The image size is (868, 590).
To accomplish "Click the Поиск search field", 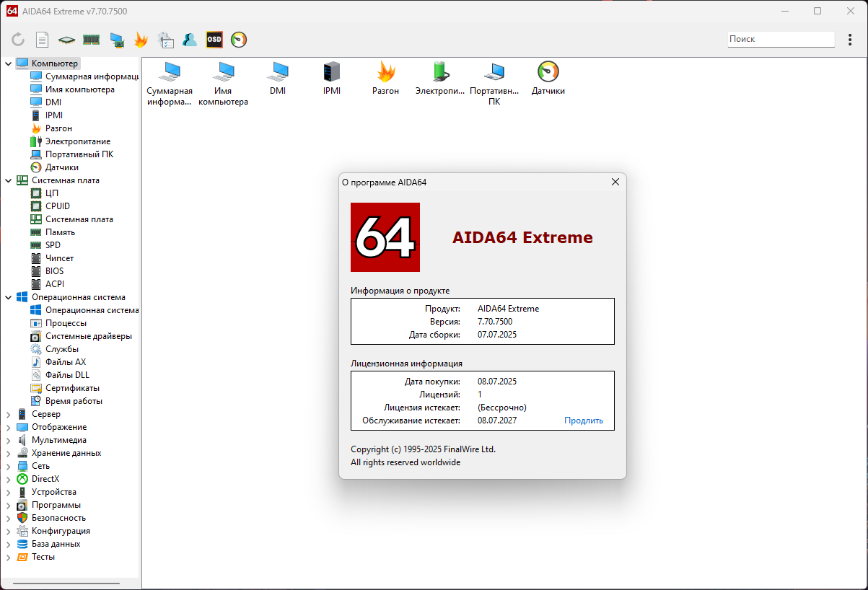I will tap(781, 40).
